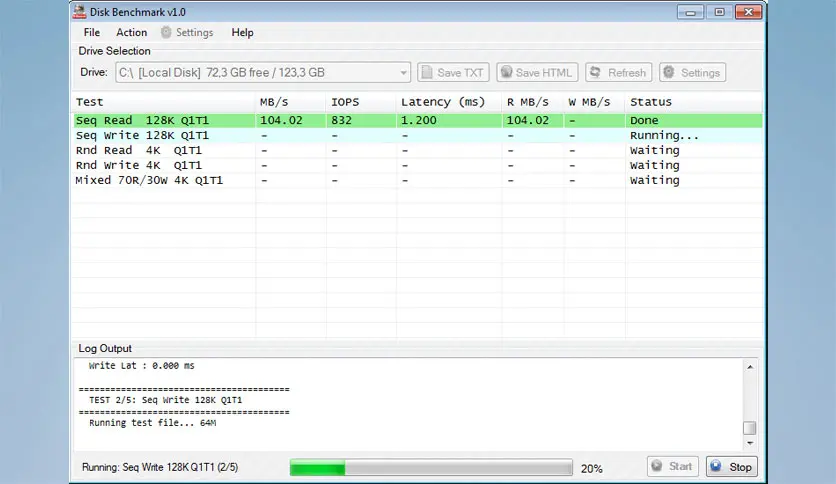Click the log scrollbar down arrow

point(750,443)
